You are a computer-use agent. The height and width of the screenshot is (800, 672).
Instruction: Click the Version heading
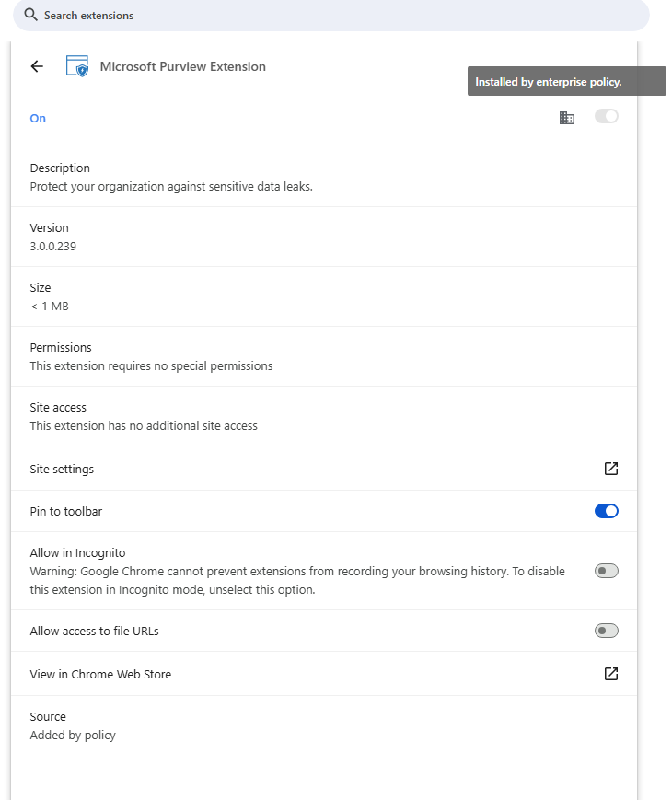49,228
